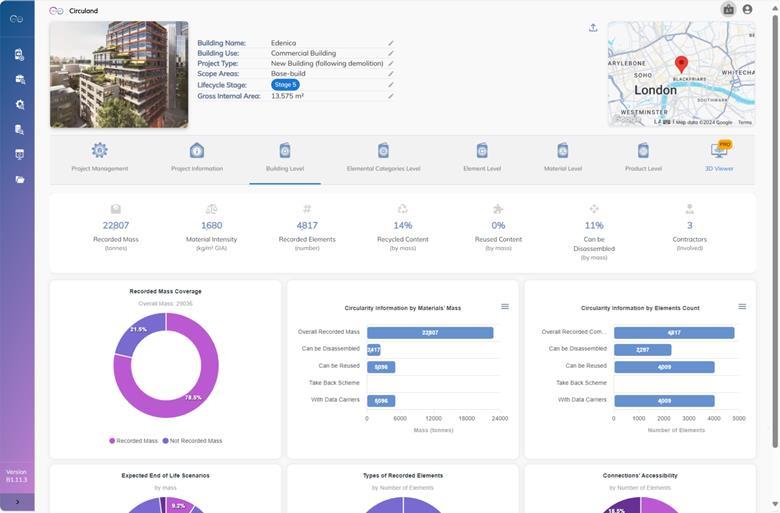
Task: Click the Circuland logo at sidebar top
Action: click(17, 19)
